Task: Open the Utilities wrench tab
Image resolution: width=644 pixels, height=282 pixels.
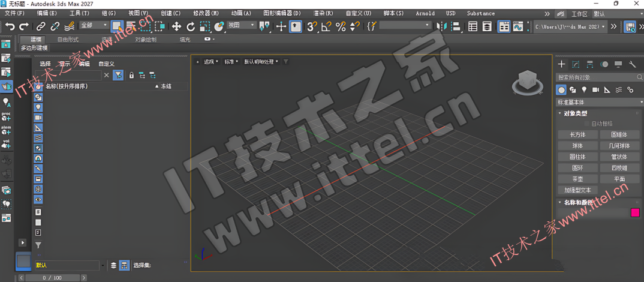Action: pyautogui.click(x=632, y=64)
